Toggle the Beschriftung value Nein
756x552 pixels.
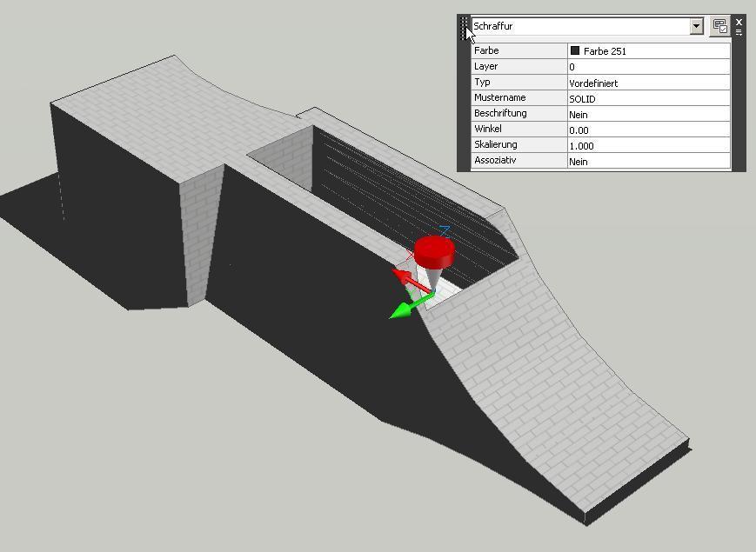click(648, 114)
